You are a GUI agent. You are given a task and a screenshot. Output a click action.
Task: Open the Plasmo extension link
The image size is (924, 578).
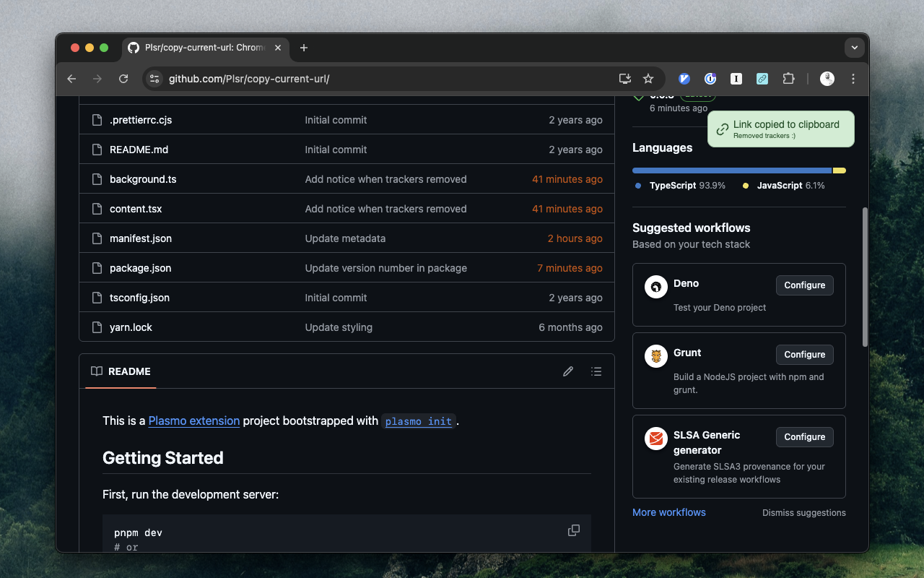point(193,420)
